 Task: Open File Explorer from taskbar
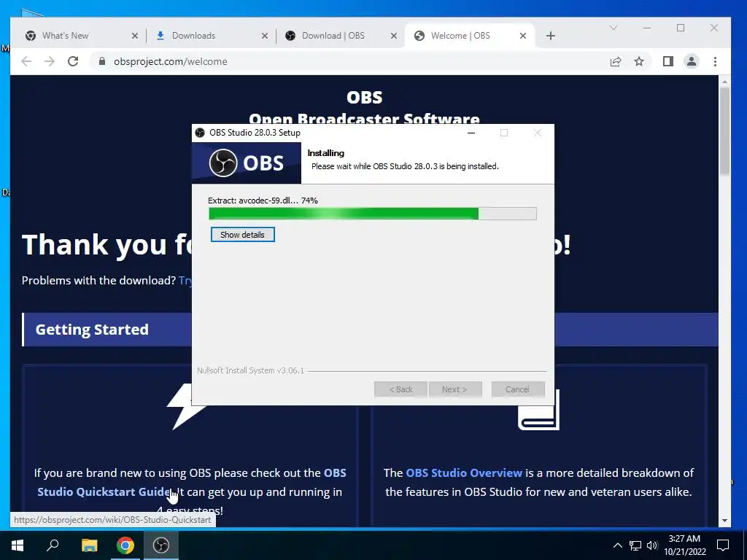coord(89,545)
